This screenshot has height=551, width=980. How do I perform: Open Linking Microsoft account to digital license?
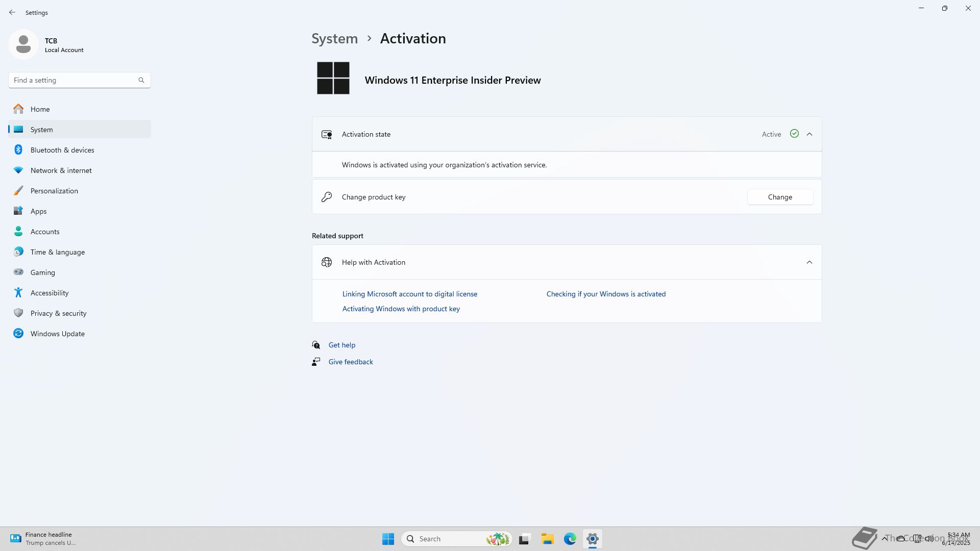[409, 294]
